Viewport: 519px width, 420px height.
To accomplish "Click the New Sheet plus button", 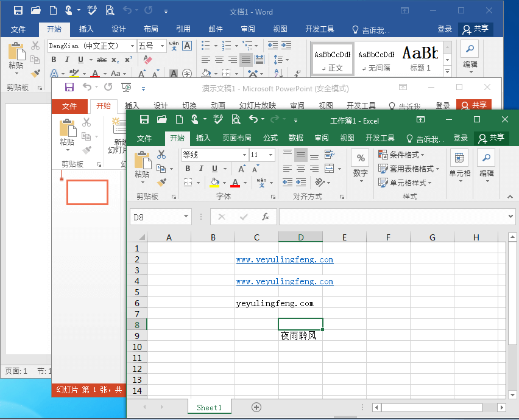I will click(x=256, y=407).
